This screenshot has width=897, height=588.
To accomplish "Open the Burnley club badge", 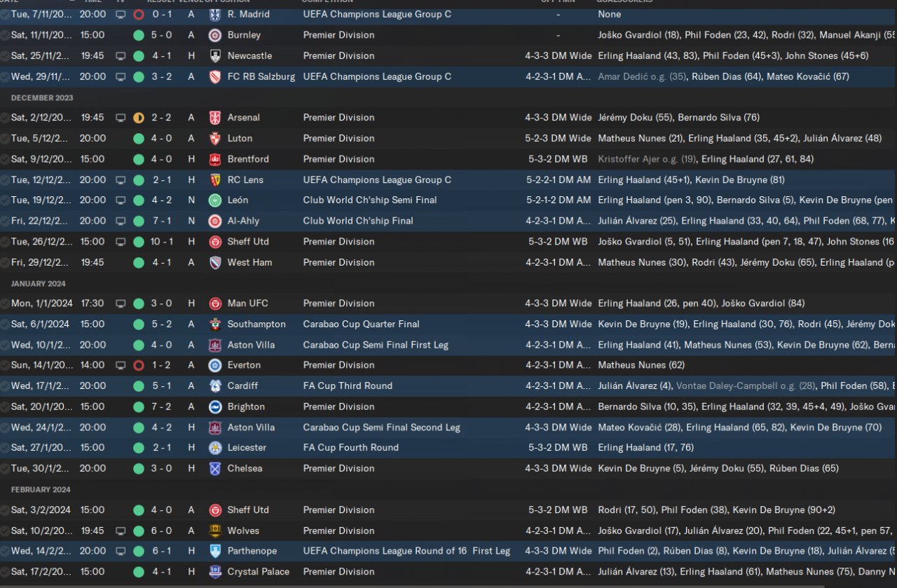I will (x=215, y=35).
